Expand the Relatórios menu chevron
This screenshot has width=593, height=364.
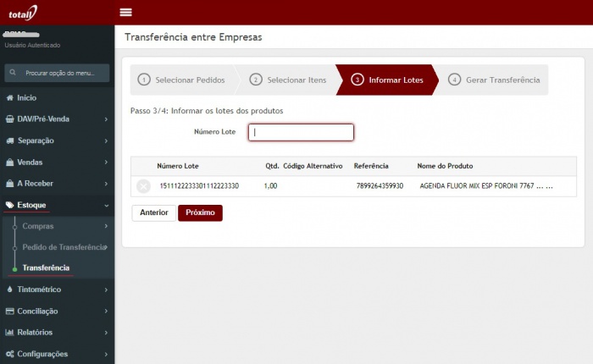pyautogui.click(x=106, y=333)
